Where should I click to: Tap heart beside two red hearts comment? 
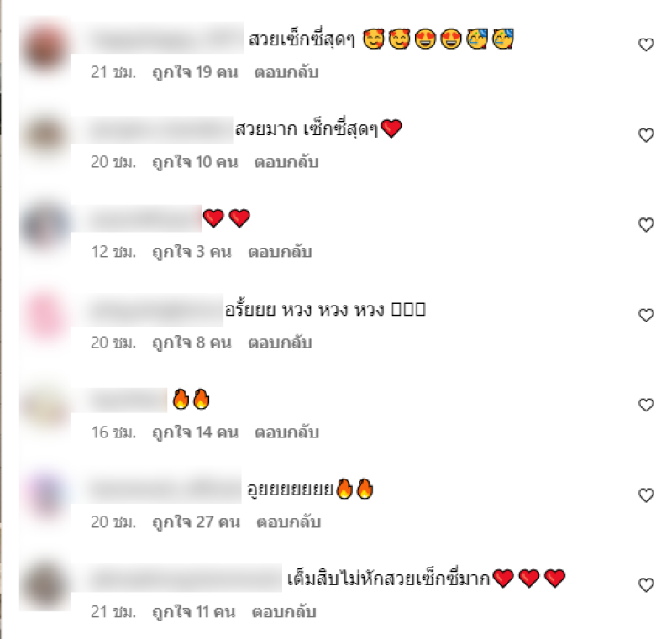click(x=646, y=224)
